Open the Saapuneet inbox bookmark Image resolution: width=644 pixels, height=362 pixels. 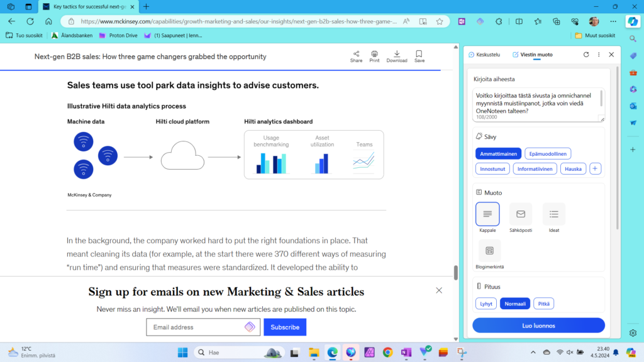[174, 36]
